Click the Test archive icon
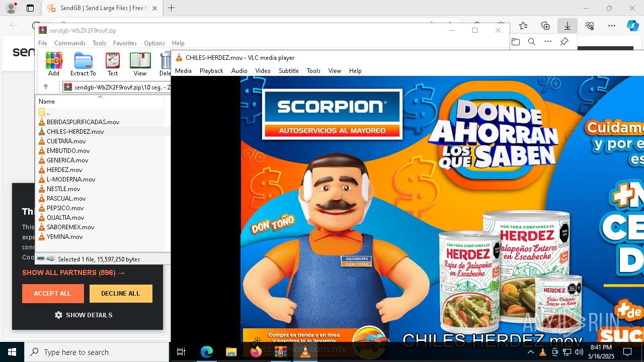Screen dimensions: 644x362 [x=113, y=64]
